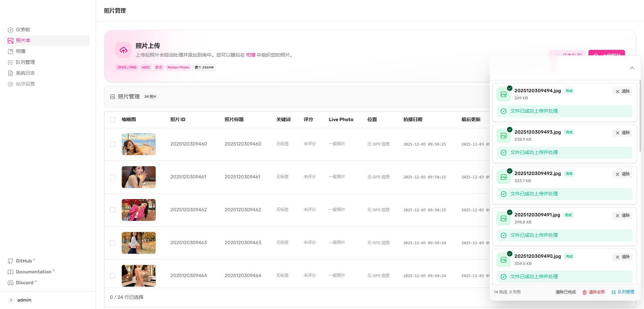644x309 pixels.
Task: Click the 拍摄日期 column header
Action: tap(413, 119)
